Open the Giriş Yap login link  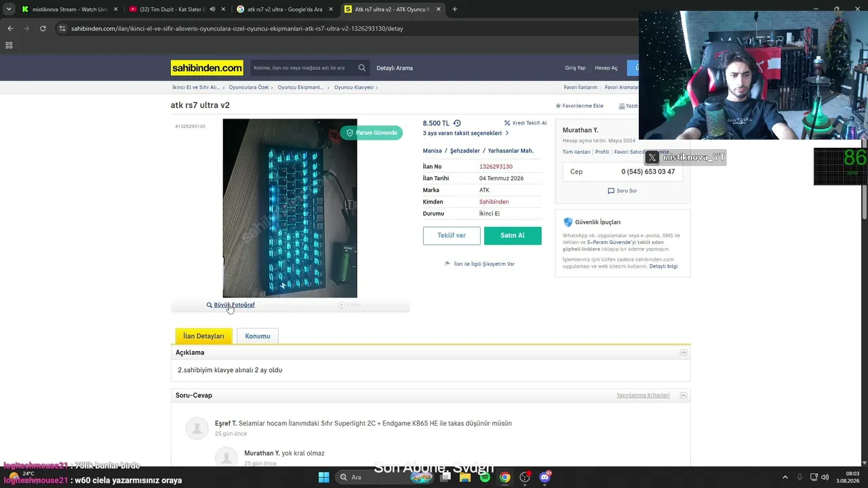575,68
